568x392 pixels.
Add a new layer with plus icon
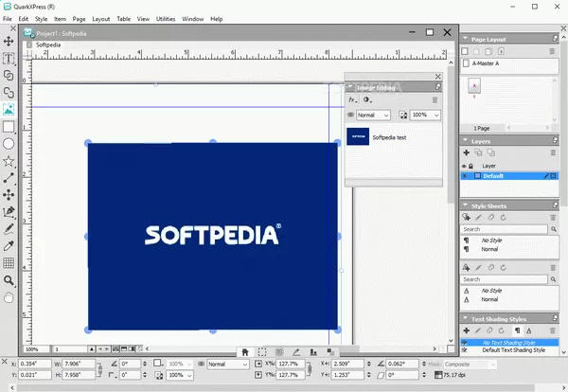coord(466,152)
